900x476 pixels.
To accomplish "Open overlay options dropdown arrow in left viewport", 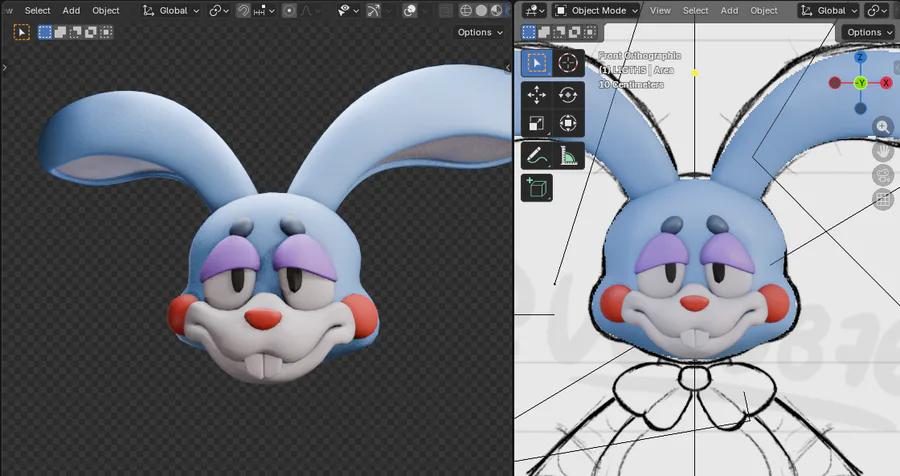I will 425,10.
